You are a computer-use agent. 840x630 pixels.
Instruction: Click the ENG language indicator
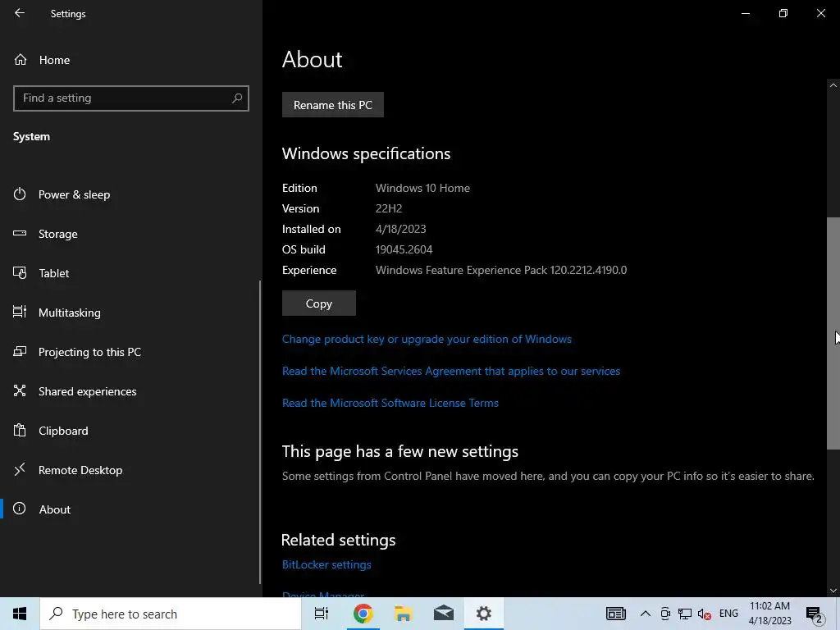point(728,614)
